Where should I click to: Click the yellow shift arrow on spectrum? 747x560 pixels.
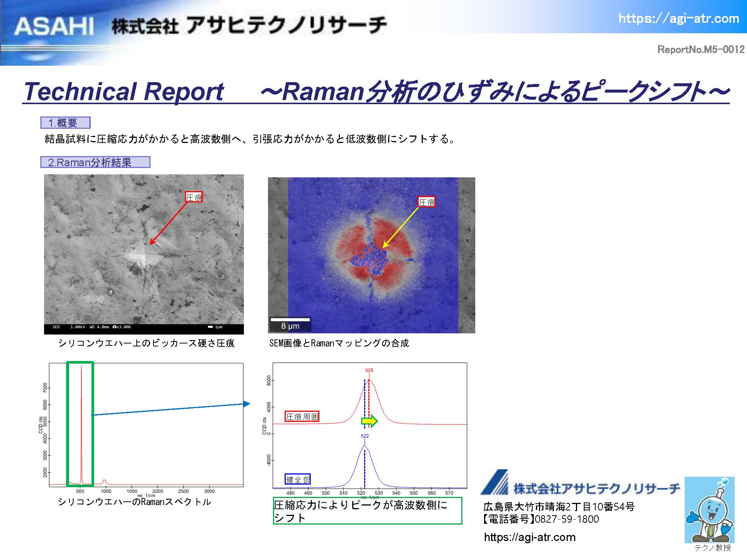point(369,421)
